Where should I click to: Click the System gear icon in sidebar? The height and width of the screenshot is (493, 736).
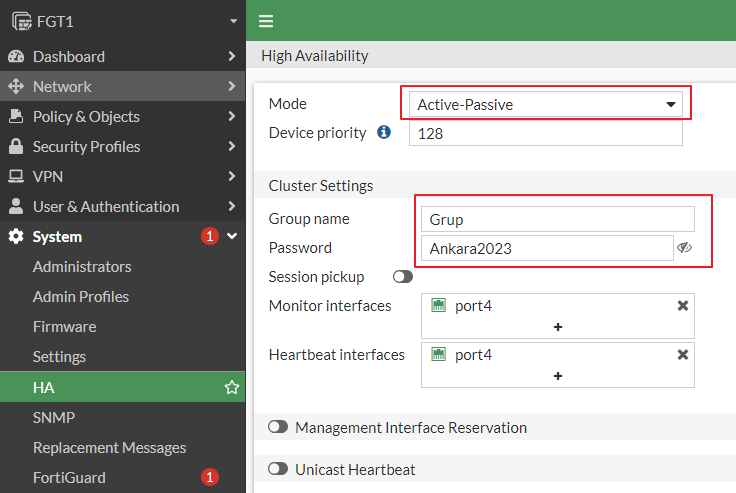[16, 237]
